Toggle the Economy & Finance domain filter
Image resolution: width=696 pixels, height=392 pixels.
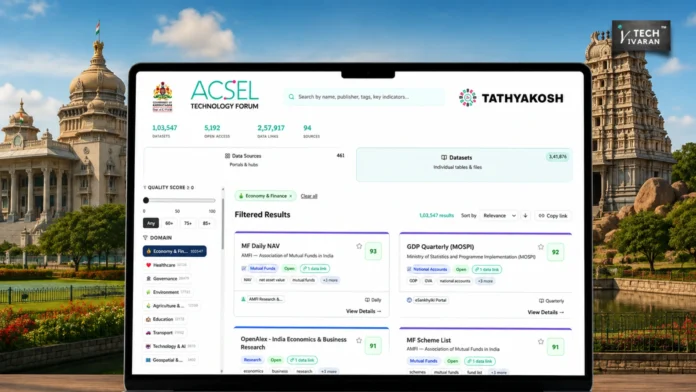(174, 251)
